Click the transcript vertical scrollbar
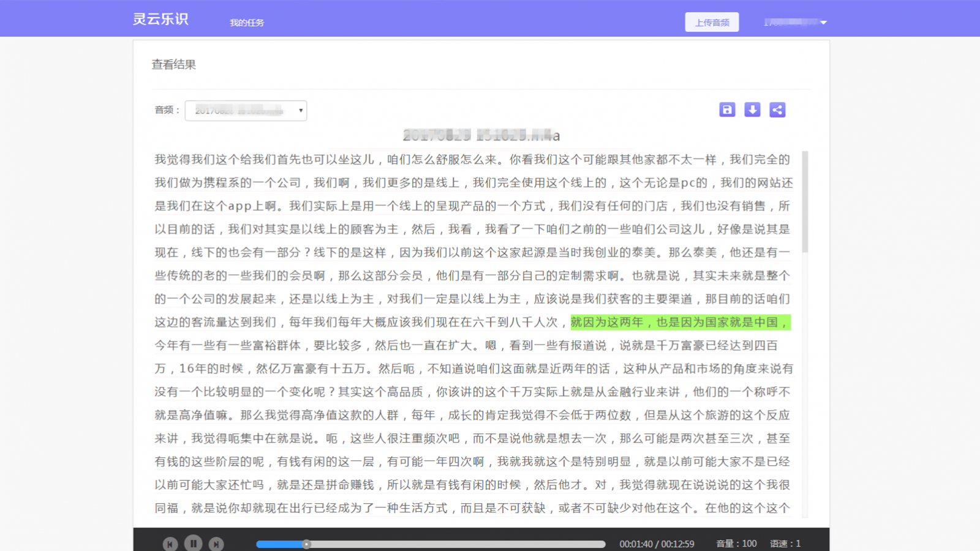 tap(805, 201)
